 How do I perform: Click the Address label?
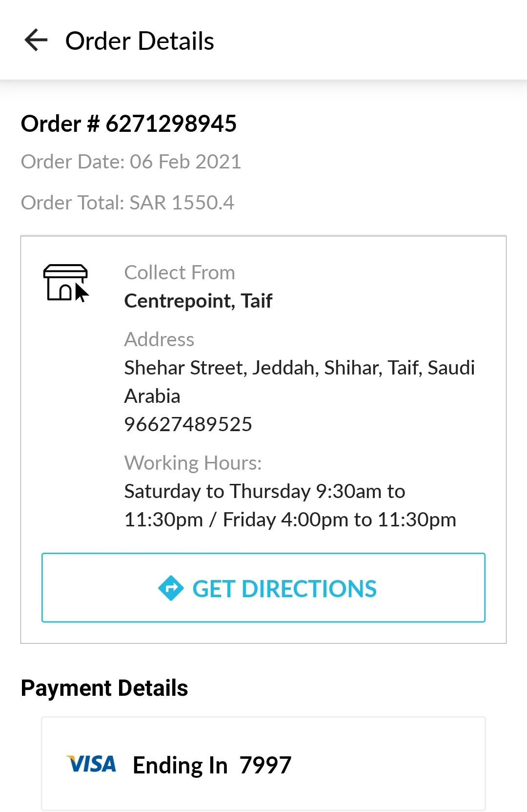click(x=159, y=339)
